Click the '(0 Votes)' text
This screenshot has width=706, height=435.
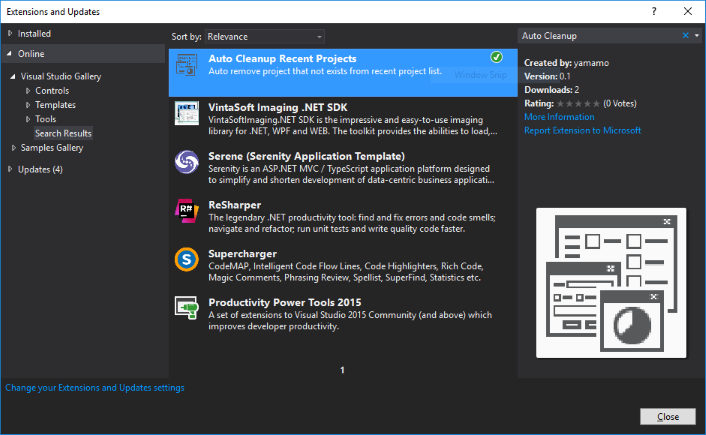coord(620,104)
